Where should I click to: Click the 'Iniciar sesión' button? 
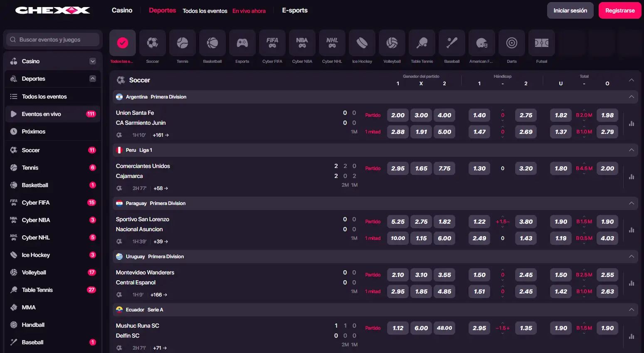click(x=570, y=10)
